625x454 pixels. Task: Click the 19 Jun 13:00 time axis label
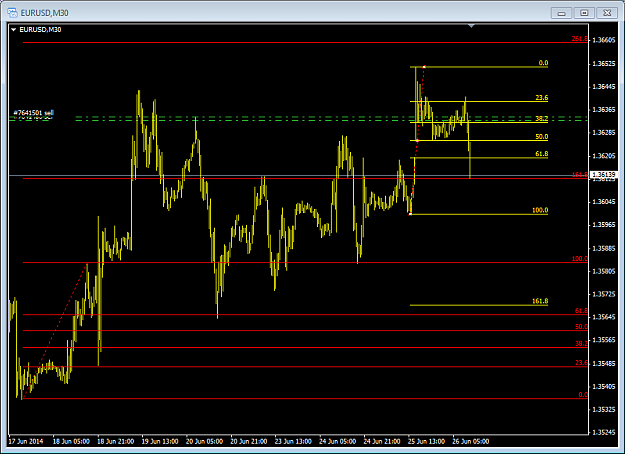click(160, 441)
